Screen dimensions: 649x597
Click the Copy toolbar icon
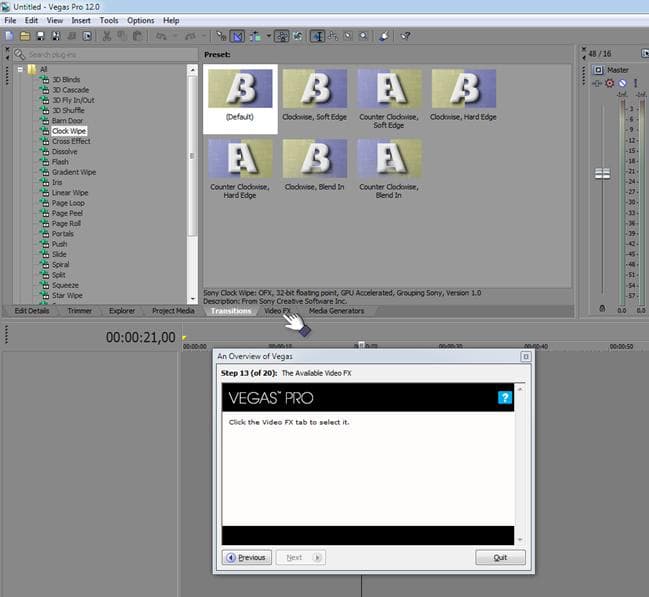pos(122,36)
